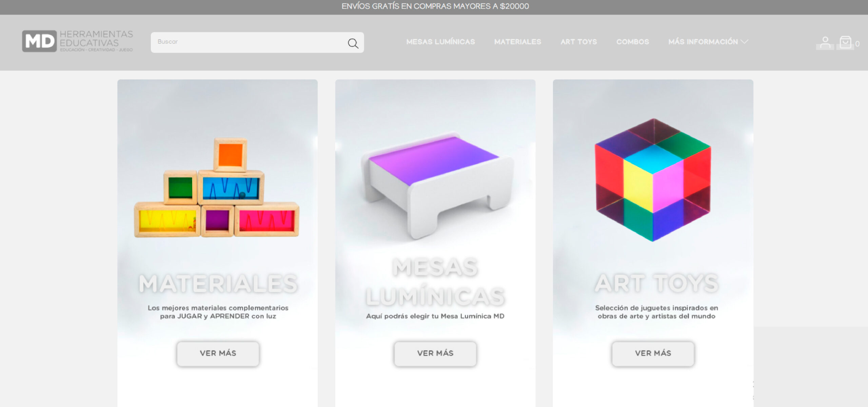This screenshot has width=868, height=407.
Task: Click Ver Más under Art Toys
Action: [x=653, y=353]
